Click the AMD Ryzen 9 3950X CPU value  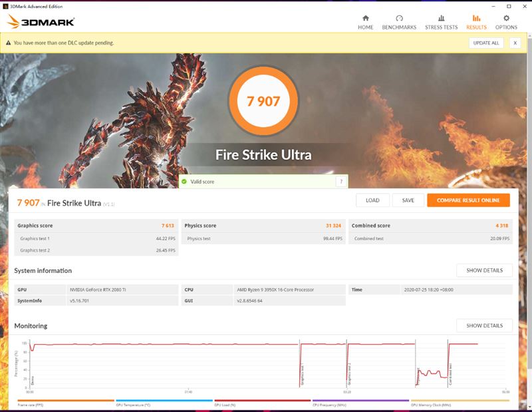(x=275, y=290)
